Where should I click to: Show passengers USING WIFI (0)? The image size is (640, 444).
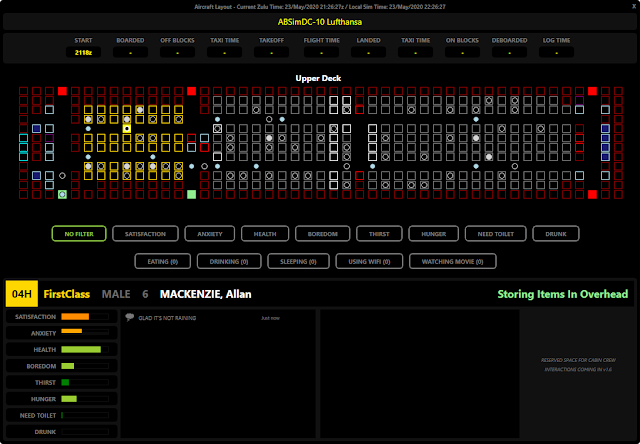tap(369, 262)
